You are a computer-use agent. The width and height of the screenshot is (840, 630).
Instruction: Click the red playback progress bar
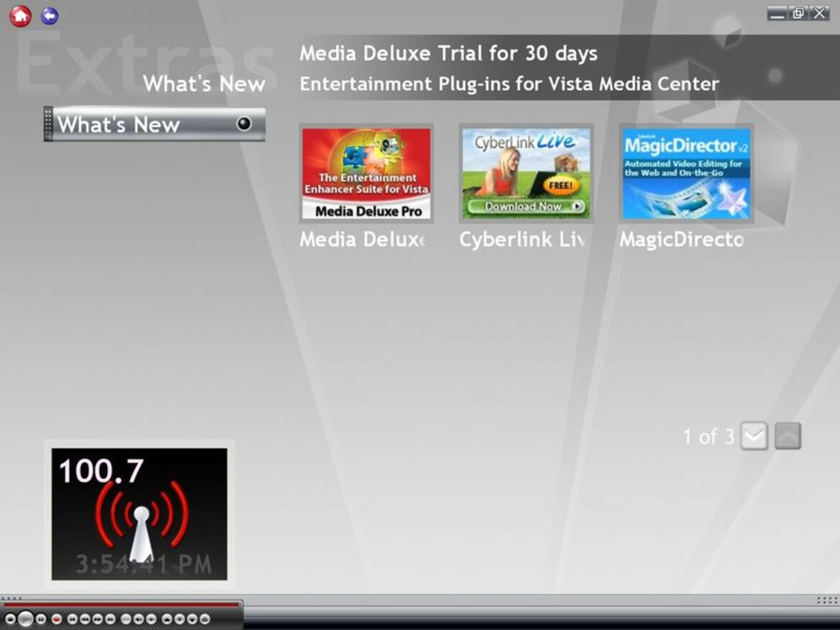(121, 605)
